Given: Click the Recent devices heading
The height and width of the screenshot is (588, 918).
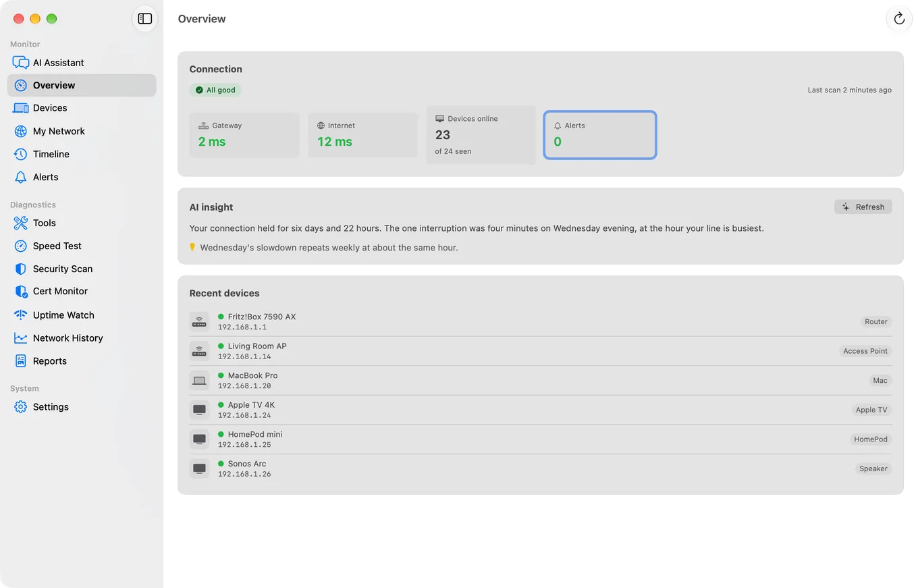Looking at the screenshot, I should [225, 294].
